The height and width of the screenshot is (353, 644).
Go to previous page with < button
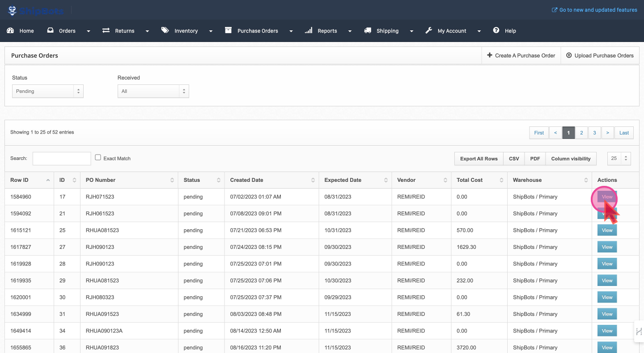(x=555, y=133)
